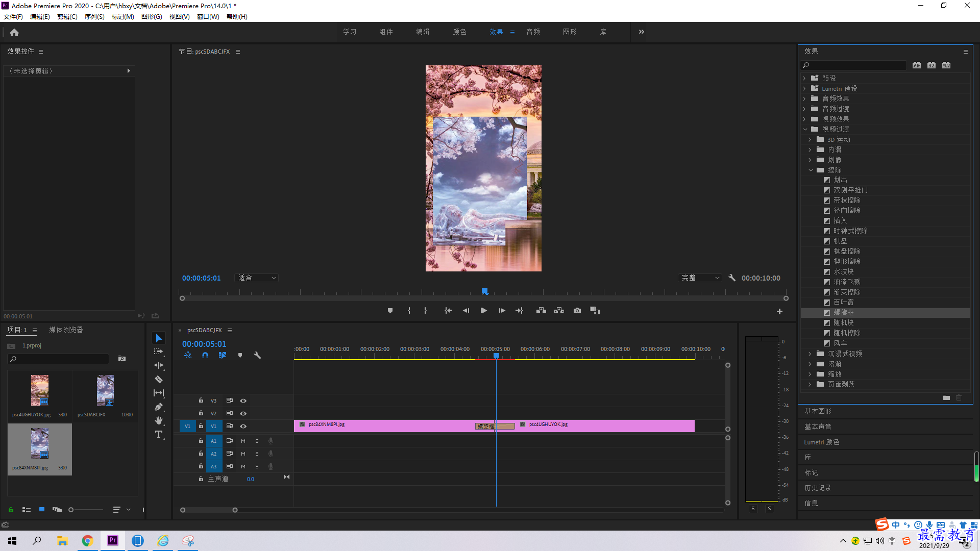This screenshot has height=551, width=980.
Task: Collapse 擦除 folder
Action: point(811,170)
